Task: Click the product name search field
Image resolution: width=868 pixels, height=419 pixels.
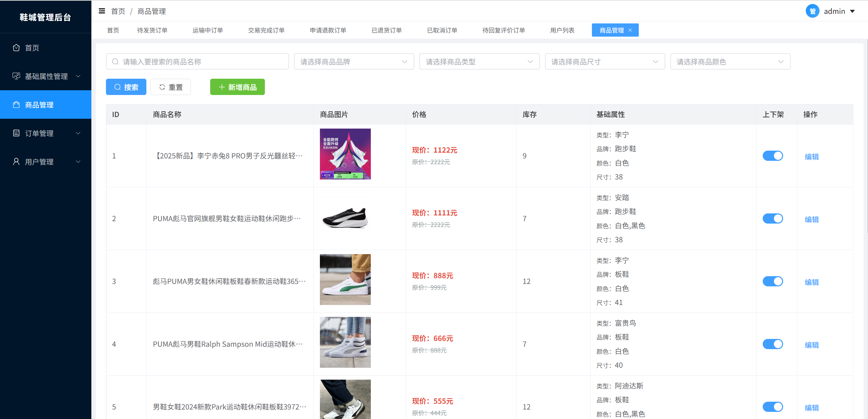Action: 197,62
